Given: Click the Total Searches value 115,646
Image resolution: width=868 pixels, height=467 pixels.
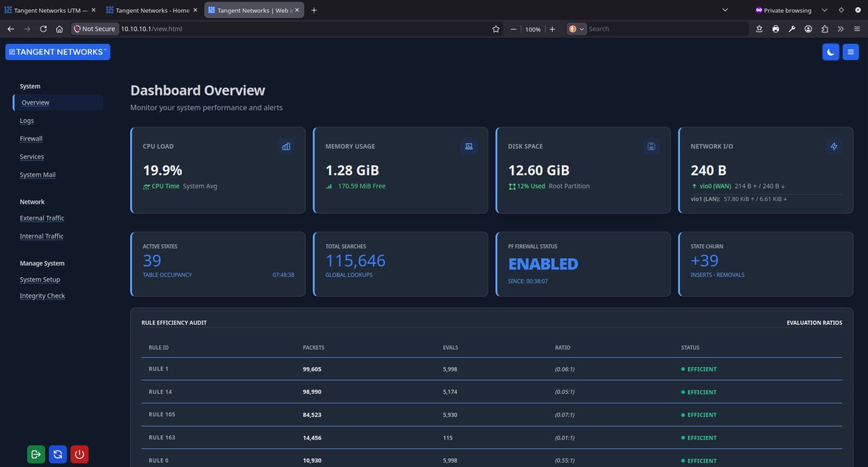Looking at the screenshot, I should tap(355, 260).
